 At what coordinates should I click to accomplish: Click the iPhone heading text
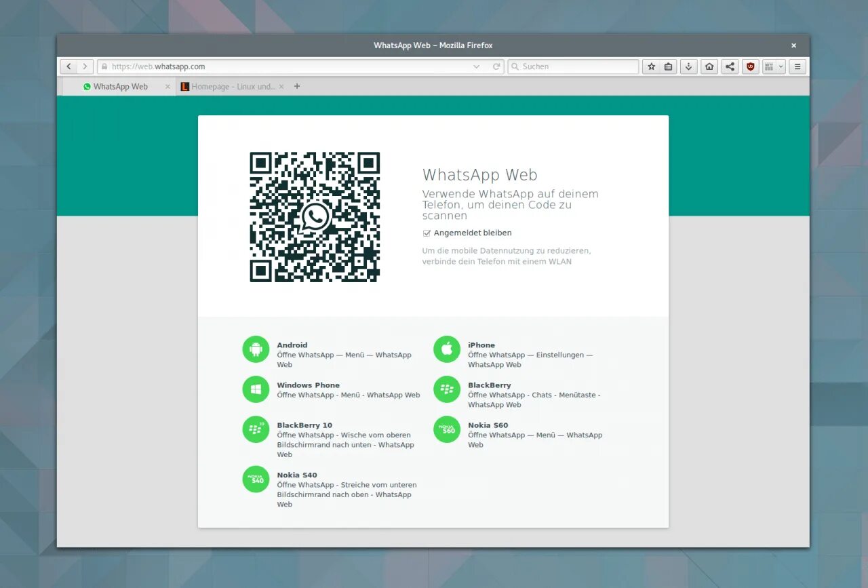click(x=481, y=345)
